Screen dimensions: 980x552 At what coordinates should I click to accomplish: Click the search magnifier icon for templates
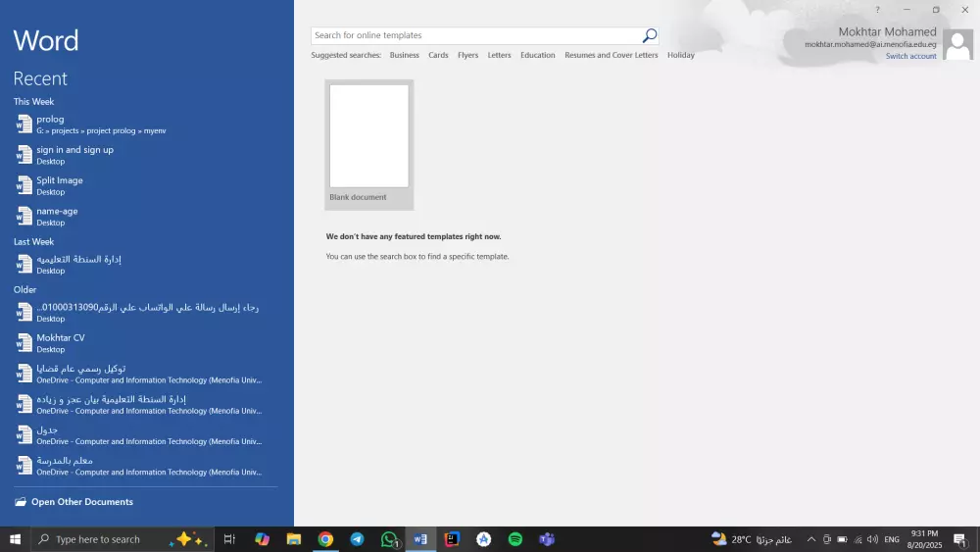pyautogui.click(x=650, y=35)
